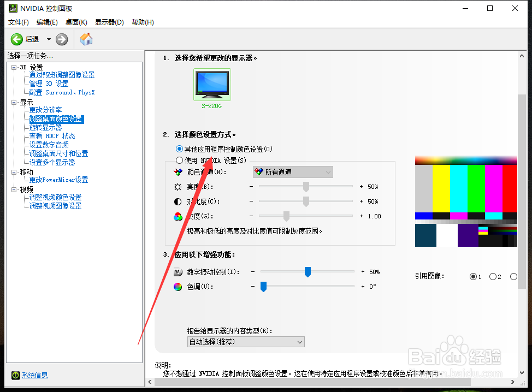Open 更改PowerMizer设置 page
The image size is (532, 392).
[58, 180]
